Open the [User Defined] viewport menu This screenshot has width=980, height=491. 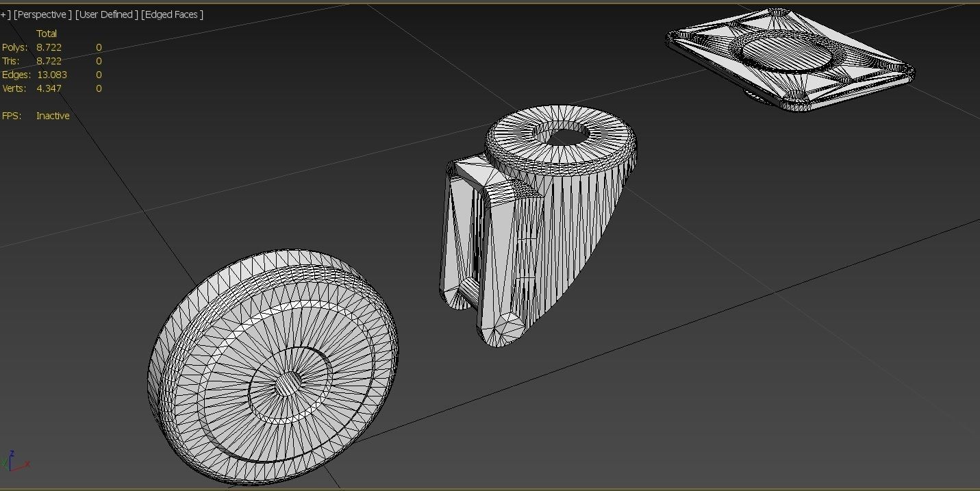[x=106, y=14]
